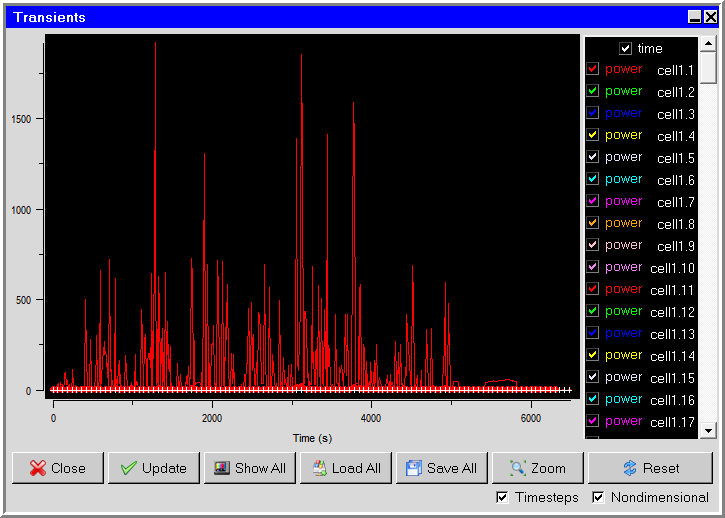725x518 pixels.
Task: Click the Show All chart icon
Action: pos(222,468)
